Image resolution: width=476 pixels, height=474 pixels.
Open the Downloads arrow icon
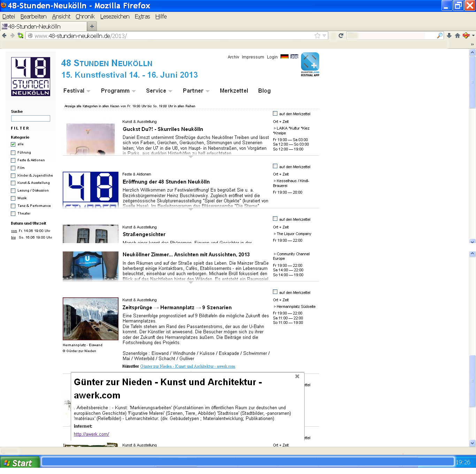point(449,36)
